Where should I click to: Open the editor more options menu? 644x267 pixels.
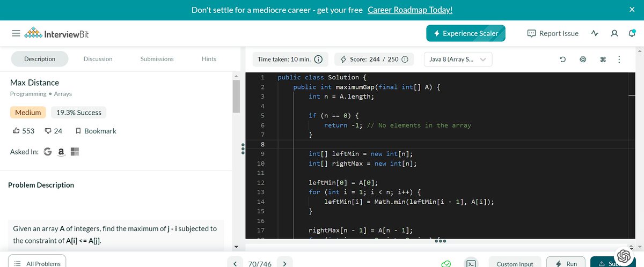click(x=619, y=59)
